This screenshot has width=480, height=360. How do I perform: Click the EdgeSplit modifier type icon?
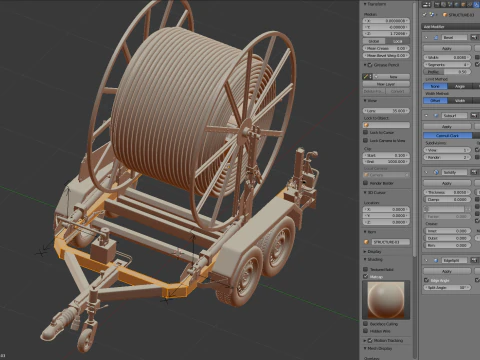coord(436,260)
